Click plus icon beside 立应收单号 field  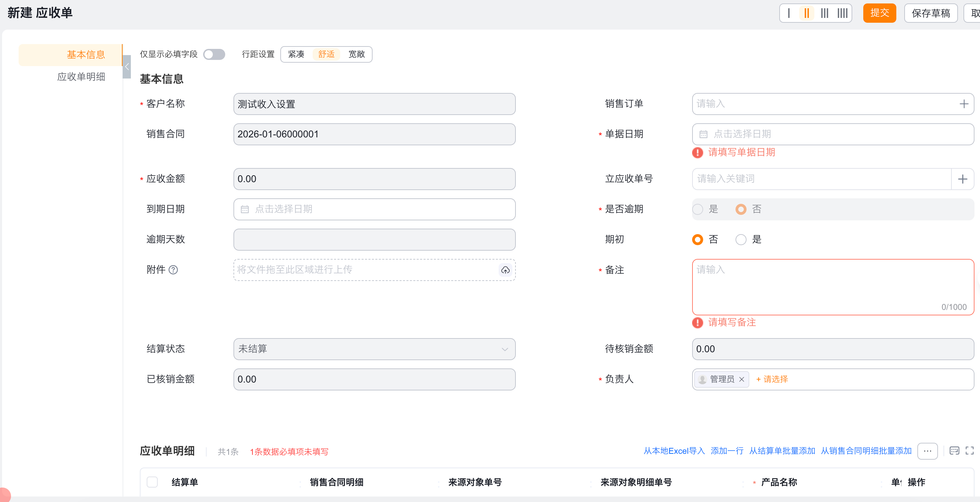click(962, 179)
